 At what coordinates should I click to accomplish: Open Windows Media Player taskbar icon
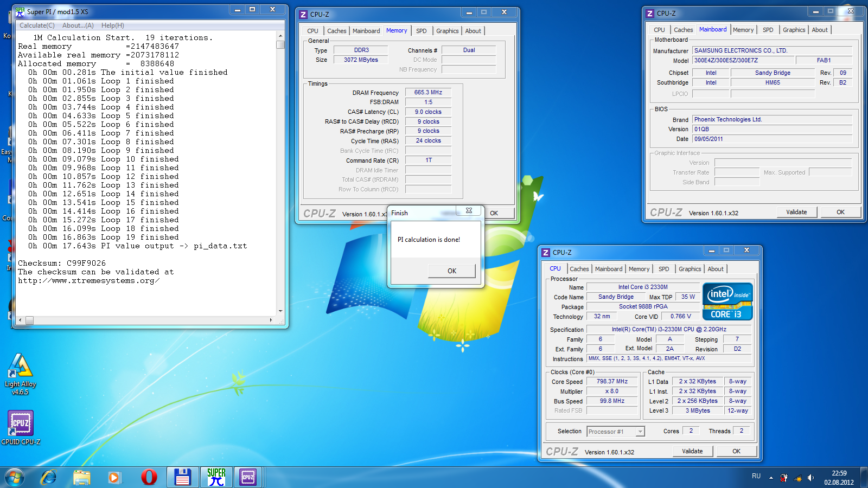click(114, 477)
